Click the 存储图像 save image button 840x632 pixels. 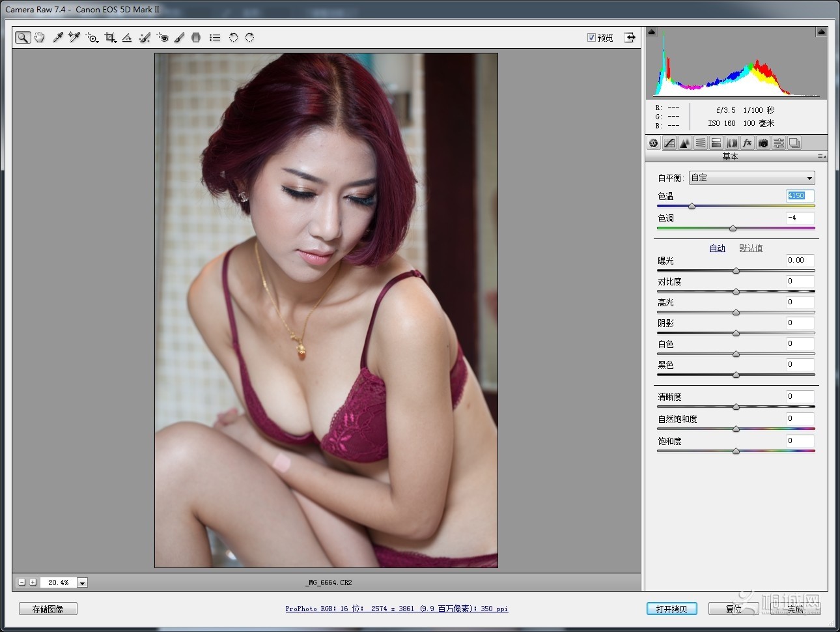tap(48, 609)
